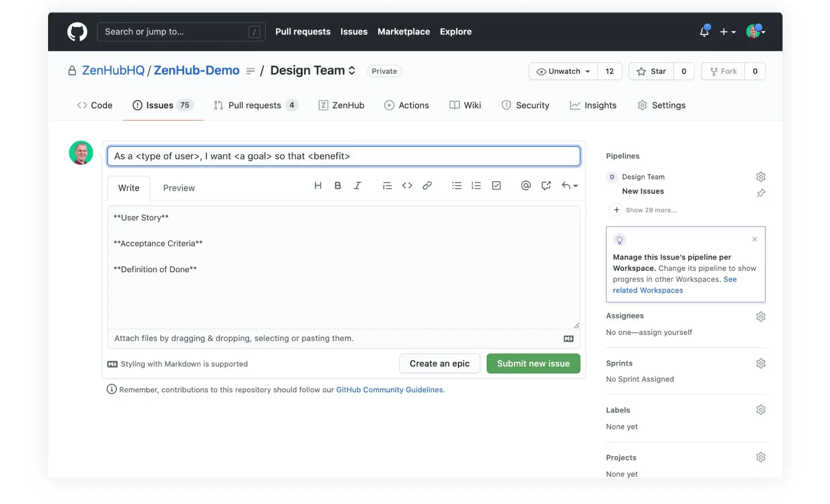The height and width of the screenshot is (504, 830).
Task: Open Marketplace in the top navigation
Action: click(x=404, y=32)
